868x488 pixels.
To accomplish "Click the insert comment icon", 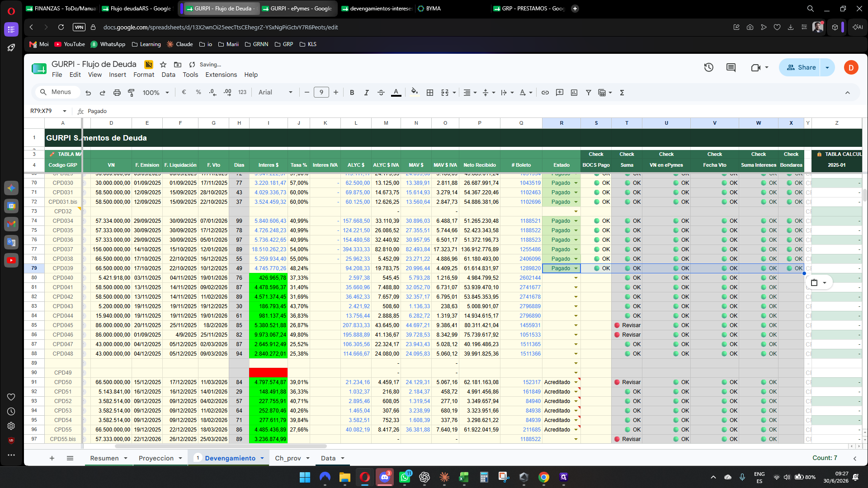I will tap(560, 93).
